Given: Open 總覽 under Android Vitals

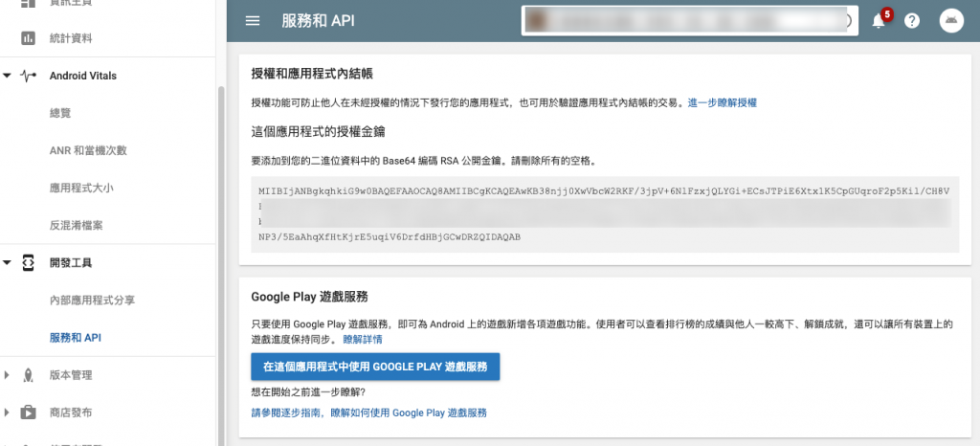Looking at the screenshot, I should point(60,113).
